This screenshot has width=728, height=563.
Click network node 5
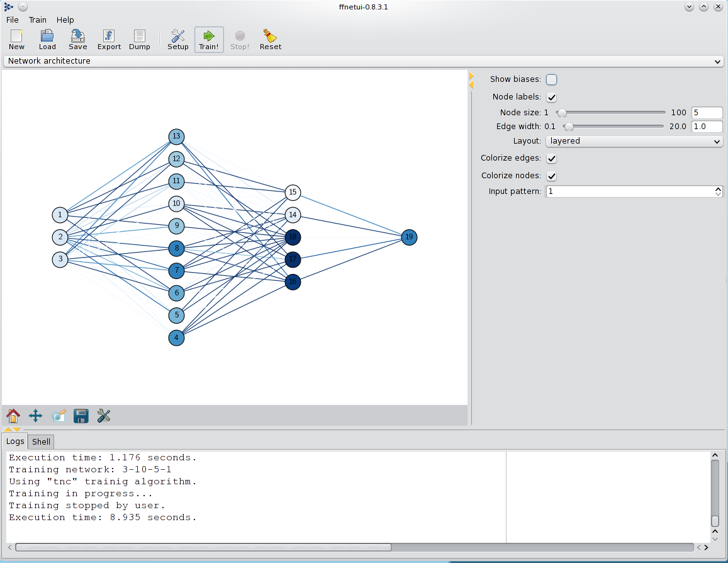tap(176, 316)
